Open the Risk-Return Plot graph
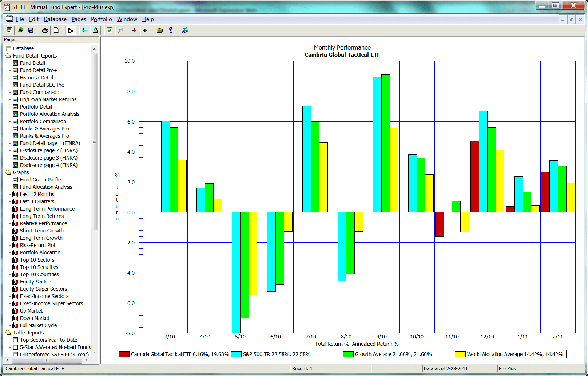This screenshot has width=588, height=376. tap(38, 245)
